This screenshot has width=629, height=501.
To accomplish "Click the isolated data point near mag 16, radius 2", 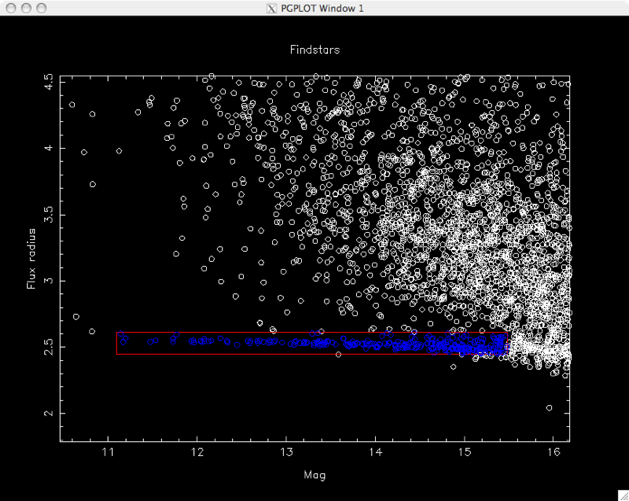I will pos(549,408).
